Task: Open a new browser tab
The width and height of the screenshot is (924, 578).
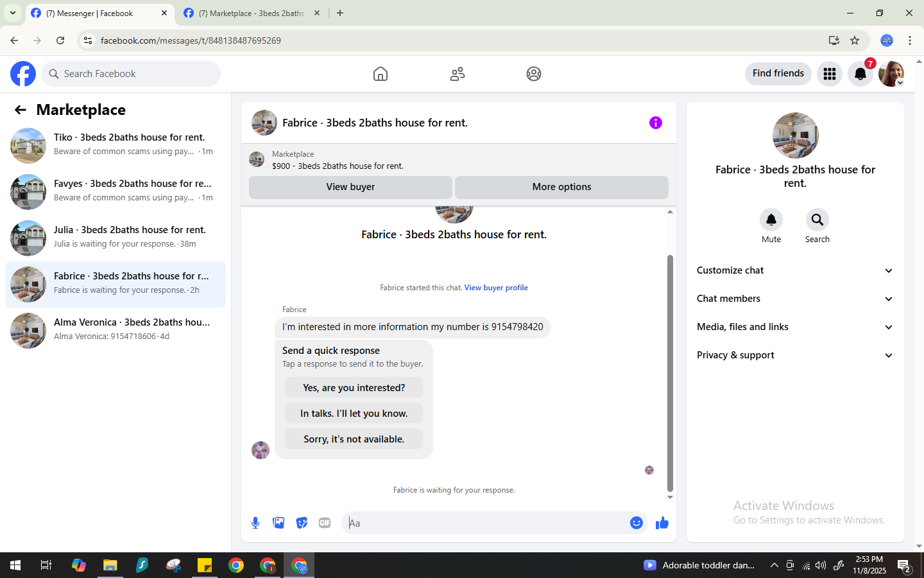Action: 340,13
